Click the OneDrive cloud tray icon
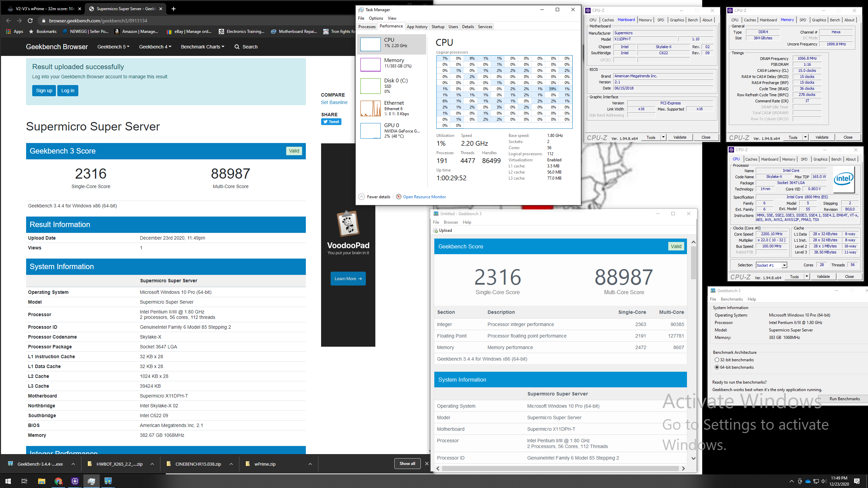 click(x=808, y=481)
